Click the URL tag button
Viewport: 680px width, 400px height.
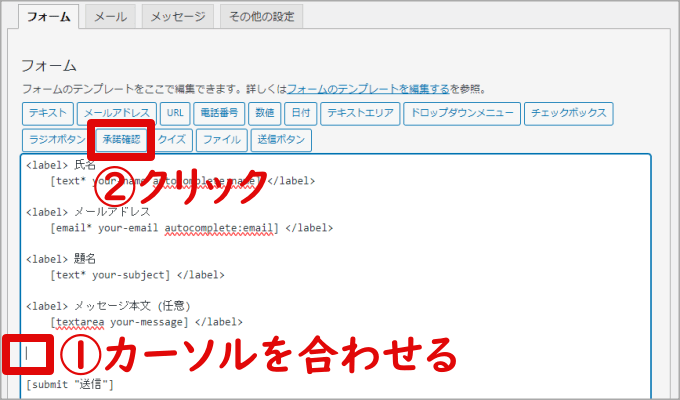(x=175, y=114)
